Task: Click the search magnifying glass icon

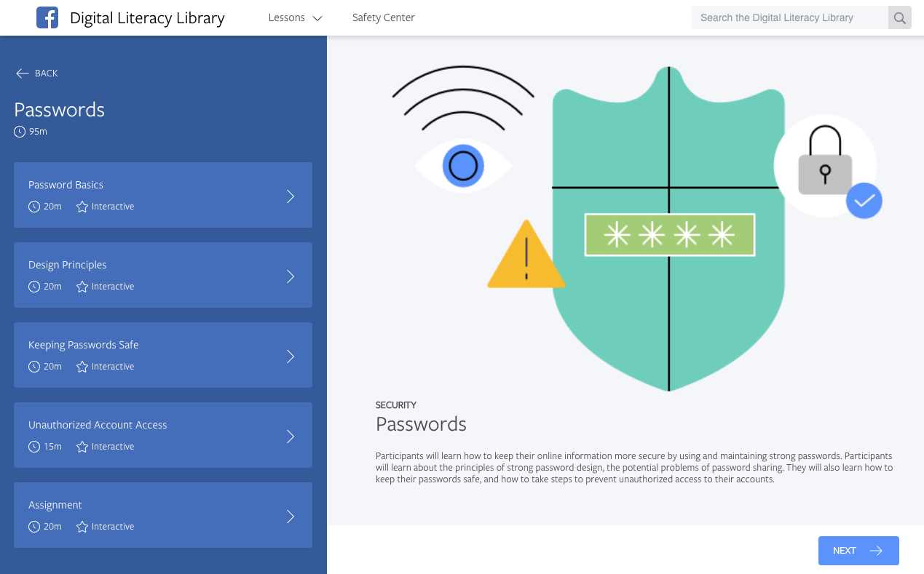Action: pos(899,17)
